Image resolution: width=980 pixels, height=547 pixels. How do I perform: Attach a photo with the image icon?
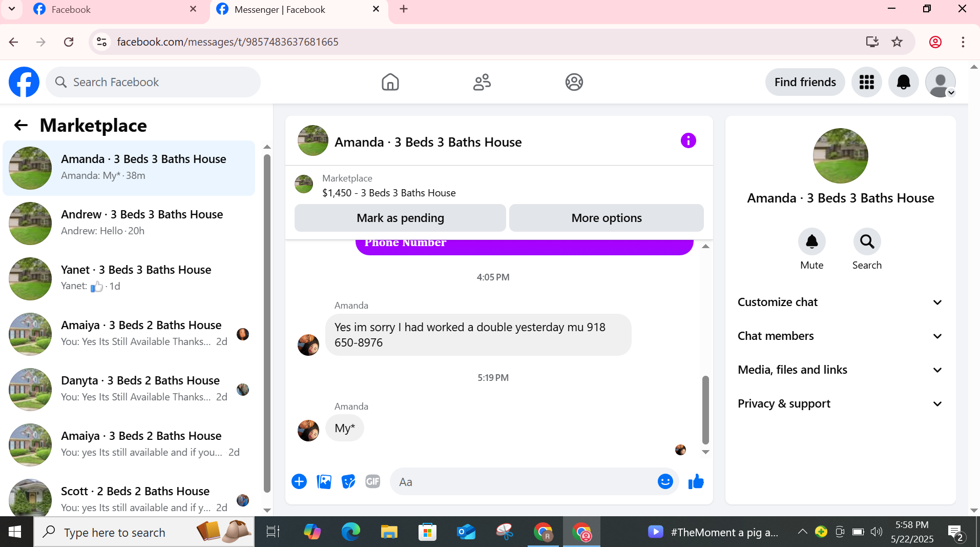pyautogui.click(x=324, y=481)
